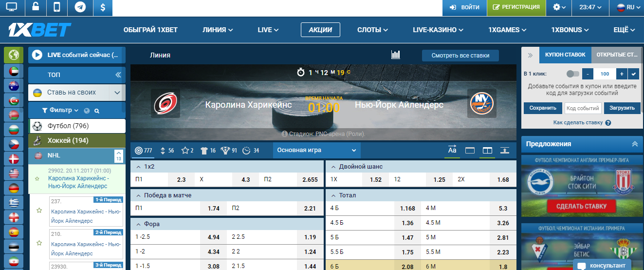Expand the Ставь на своих dropdown
Image resolution: width=644 pixels, height=270 pixels.
pyautogui.click(x=117, y=92)
